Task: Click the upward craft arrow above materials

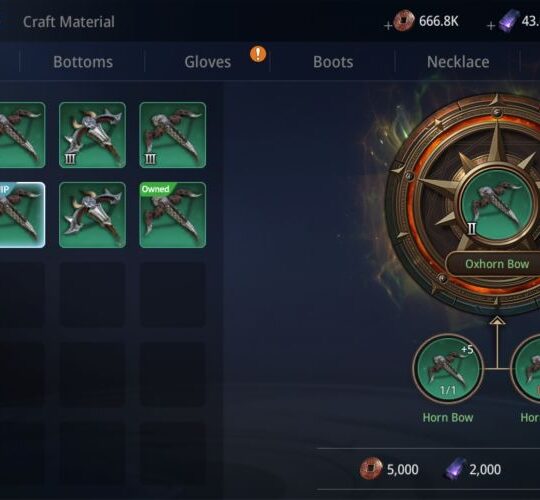Action: (497, 321)
